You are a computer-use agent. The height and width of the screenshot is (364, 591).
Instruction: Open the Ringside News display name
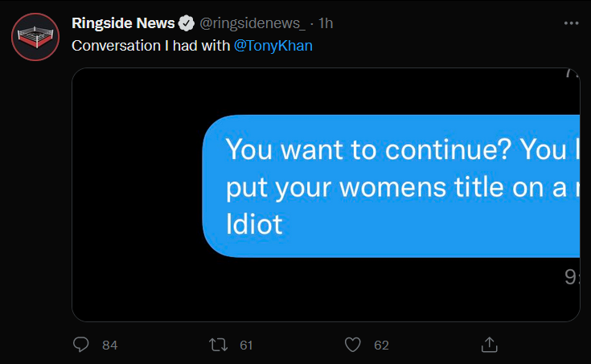tap(123, 23)
